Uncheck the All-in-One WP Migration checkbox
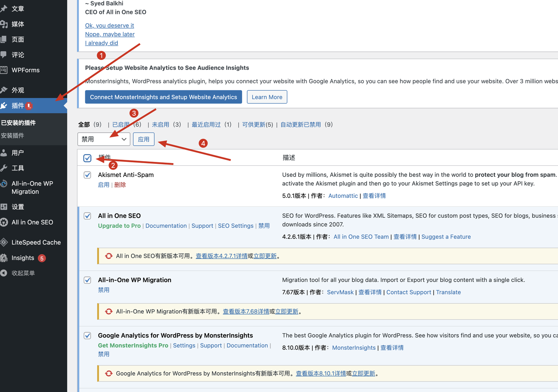 (88, 280)
